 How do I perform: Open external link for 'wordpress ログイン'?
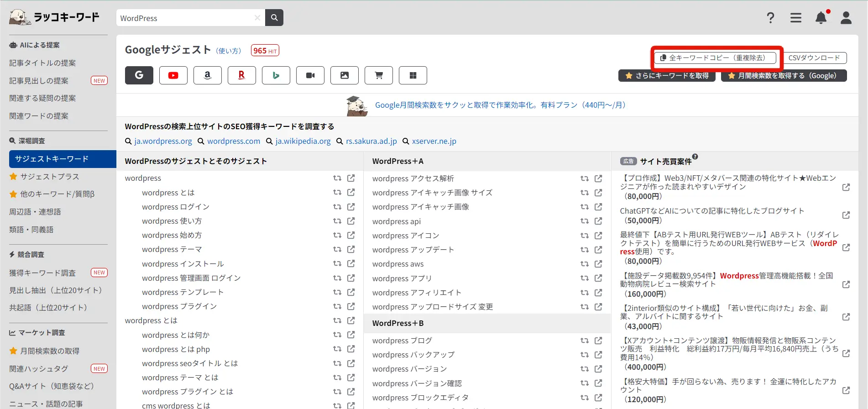coord(351,207)
